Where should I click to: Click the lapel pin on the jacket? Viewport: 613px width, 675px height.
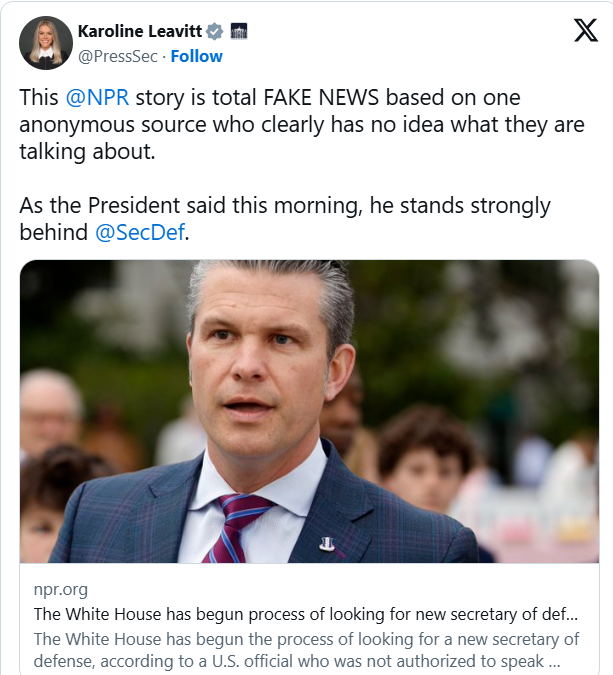325,544
